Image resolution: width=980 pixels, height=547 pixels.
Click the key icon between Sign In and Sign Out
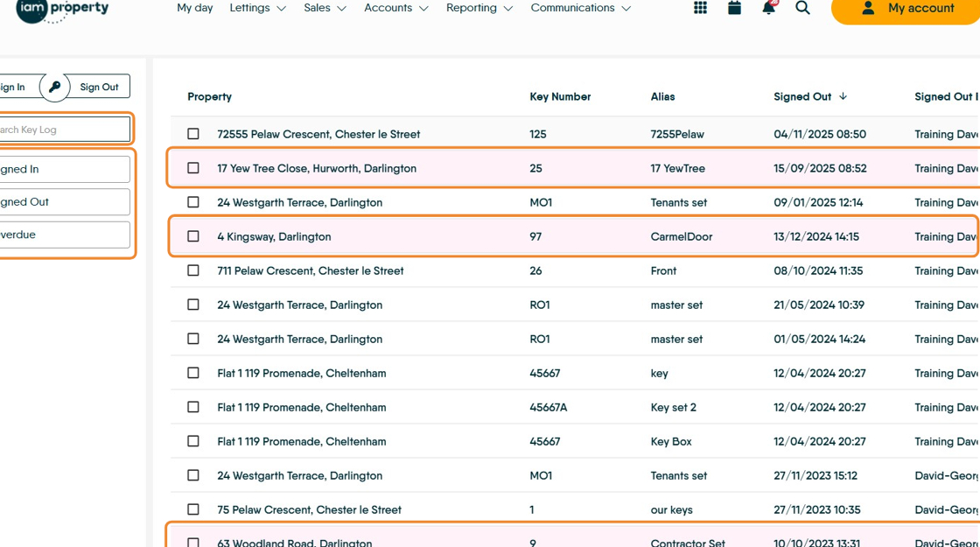[54, 87]
